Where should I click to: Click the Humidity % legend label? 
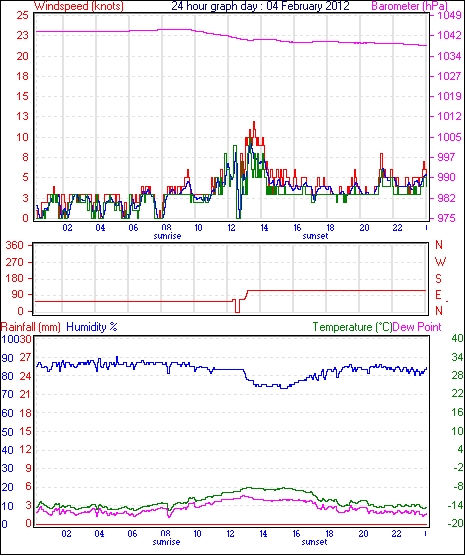[x=92, y=327]
